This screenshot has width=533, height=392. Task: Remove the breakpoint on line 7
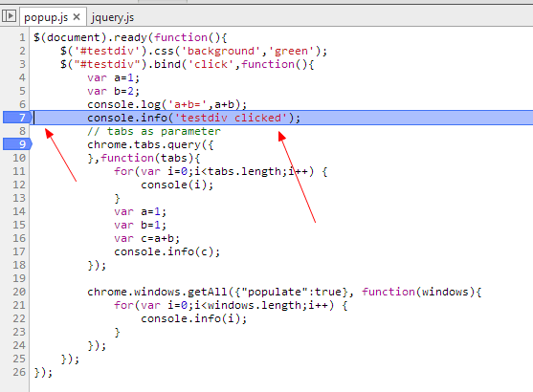click(x=17, y=118)
